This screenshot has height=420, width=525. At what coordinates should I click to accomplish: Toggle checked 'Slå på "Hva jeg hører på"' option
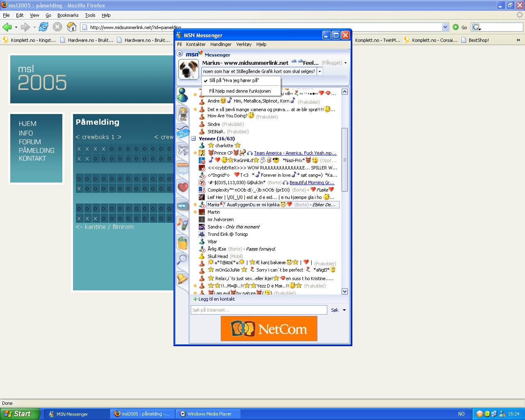tap(234, 80)
